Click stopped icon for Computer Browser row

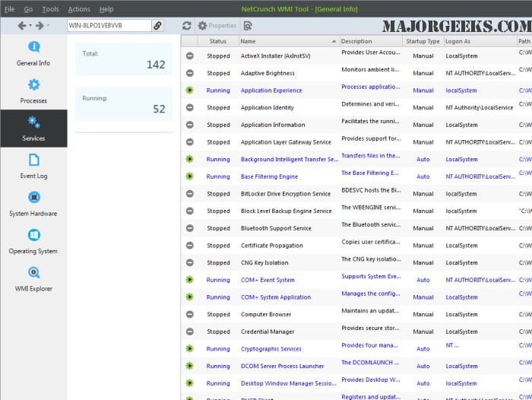pyautogui.click(x=190, y=314)
